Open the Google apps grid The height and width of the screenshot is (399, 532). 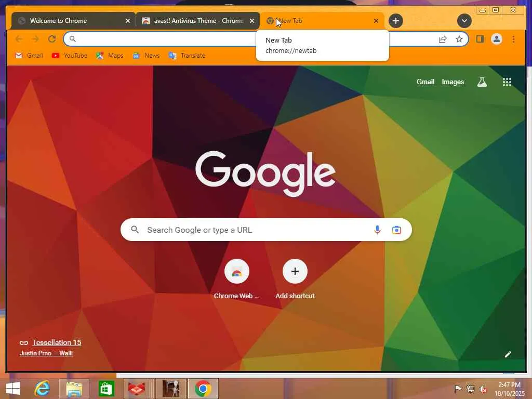507,82
